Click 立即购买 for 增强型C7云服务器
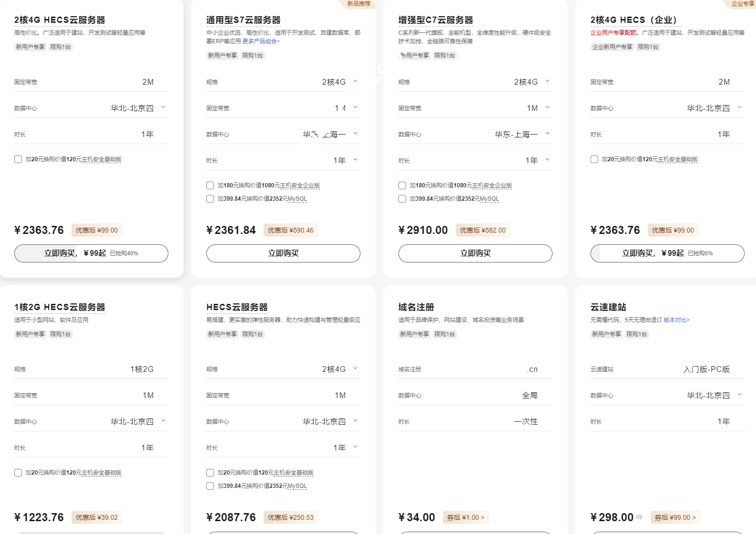This screenshot has width=756, height=534. point(475,253)
